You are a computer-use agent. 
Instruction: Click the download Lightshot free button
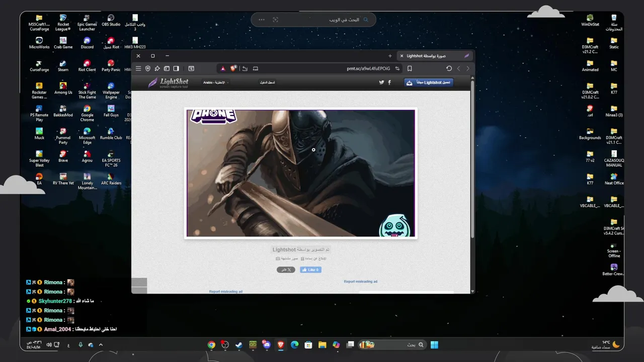click(x=429, y=82)
